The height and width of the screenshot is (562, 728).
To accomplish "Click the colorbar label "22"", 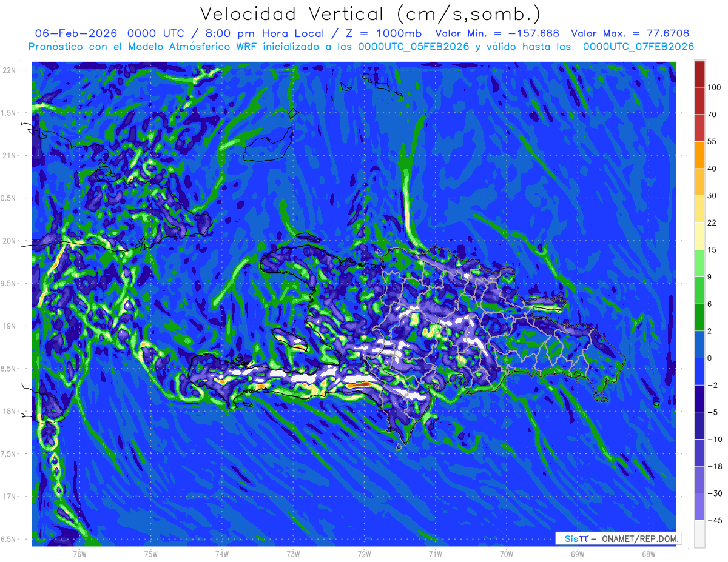I will point(712,222).
